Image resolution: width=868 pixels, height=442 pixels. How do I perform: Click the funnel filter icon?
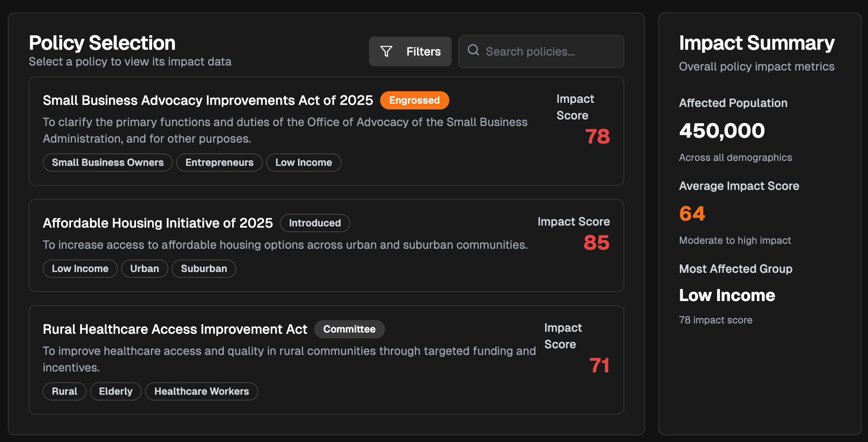pyautogui.click(x=386, y=51)
